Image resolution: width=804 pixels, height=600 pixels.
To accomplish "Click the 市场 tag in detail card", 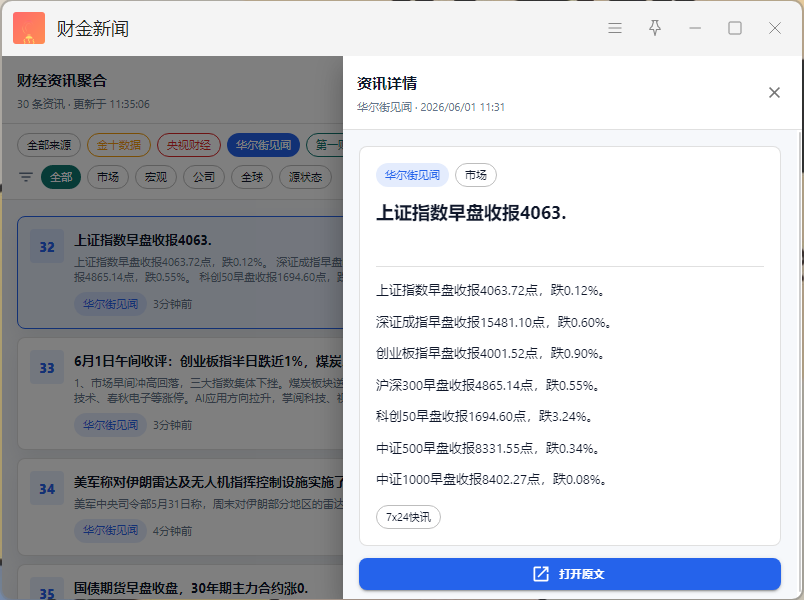I will (476, 175).
